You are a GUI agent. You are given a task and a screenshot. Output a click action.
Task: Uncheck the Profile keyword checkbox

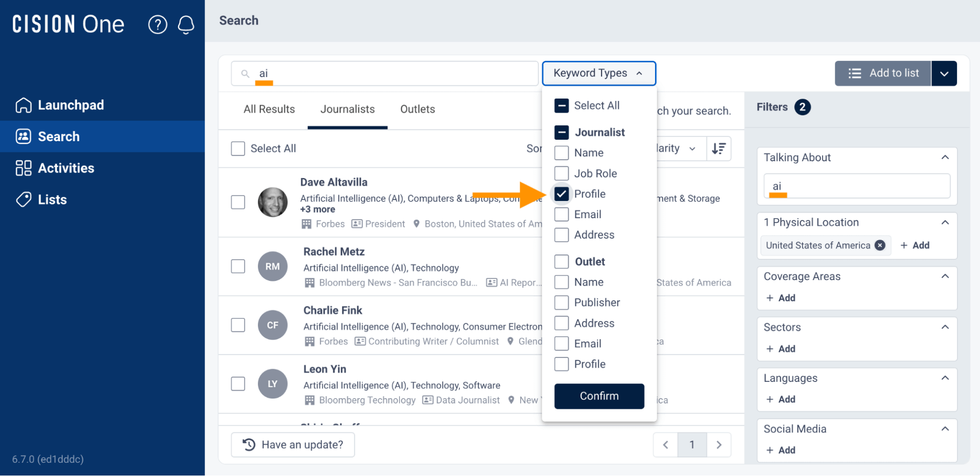tap(561, 194)
